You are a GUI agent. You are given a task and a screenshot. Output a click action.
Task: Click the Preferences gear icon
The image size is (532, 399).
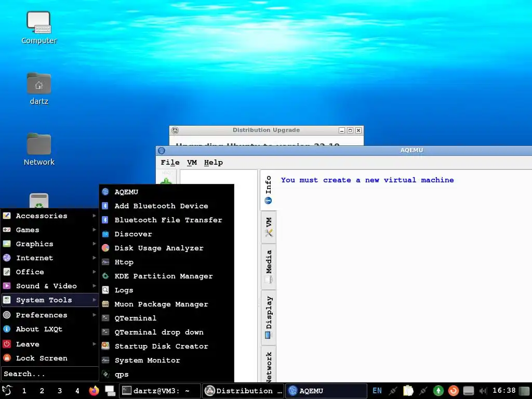tap(7, 315)
